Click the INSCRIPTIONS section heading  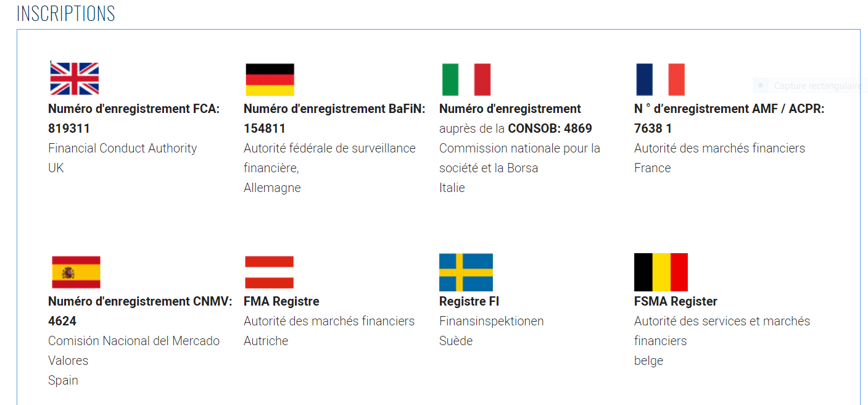click(66, 14)
